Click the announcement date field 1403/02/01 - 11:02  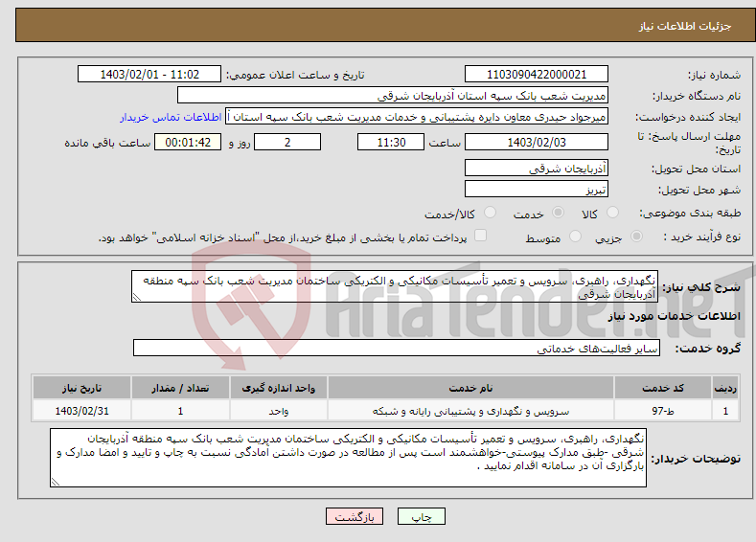click(149, 74)
